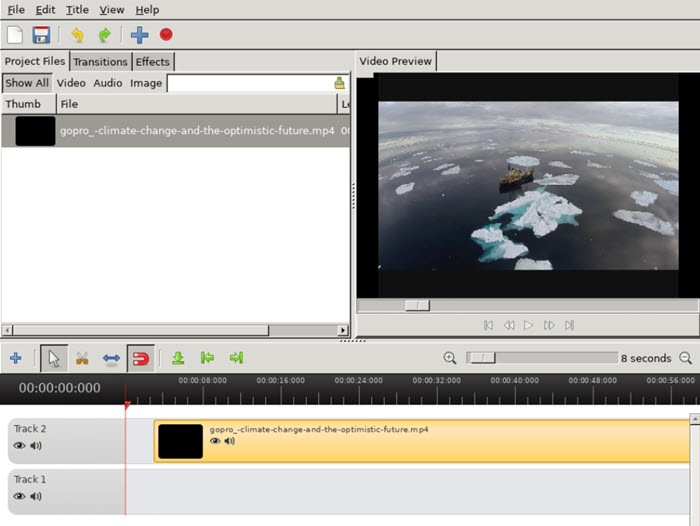This screenshot has width=700, height=526.
Task: Jump to the next marker
Action: click(x=236, y=358)
